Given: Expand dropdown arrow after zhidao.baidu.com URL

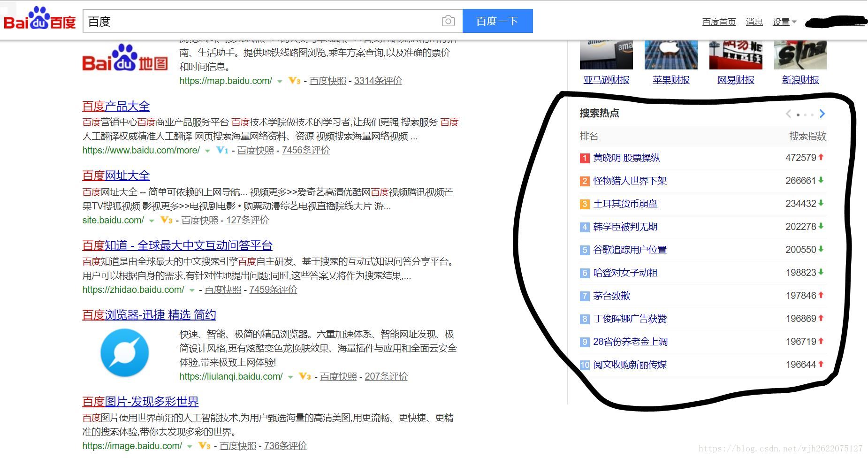Looking at the screenshot, I should tap(191, 290).
